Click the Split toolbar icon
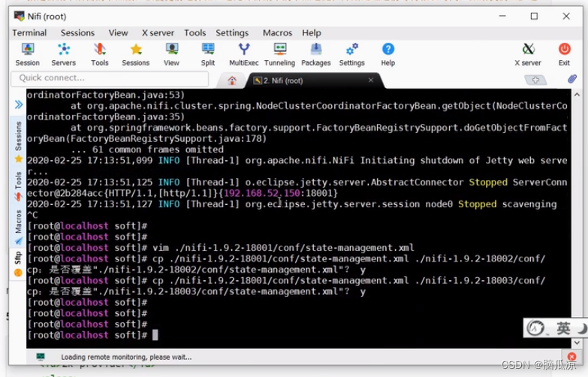 (x=208, y=54)
